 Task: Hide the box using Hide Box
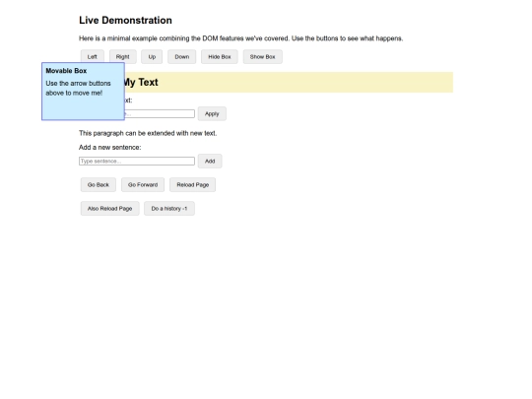click(220, 57)
